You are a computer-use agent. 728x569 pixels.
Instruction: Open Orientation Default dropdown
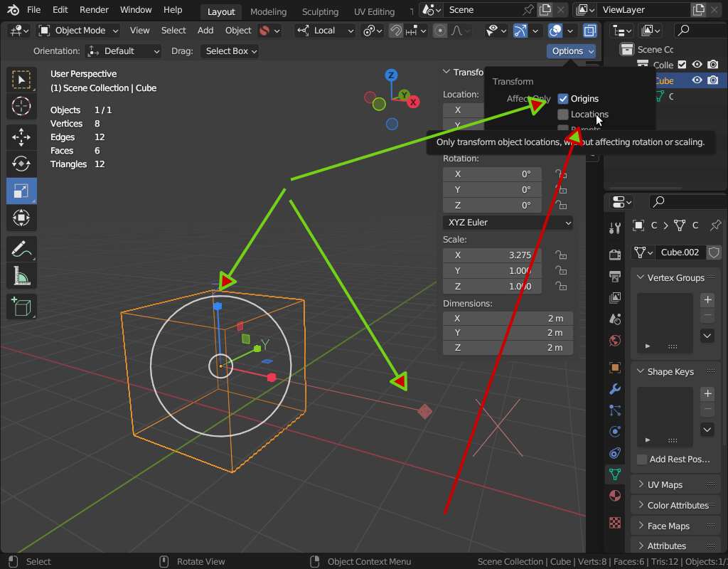124,51
